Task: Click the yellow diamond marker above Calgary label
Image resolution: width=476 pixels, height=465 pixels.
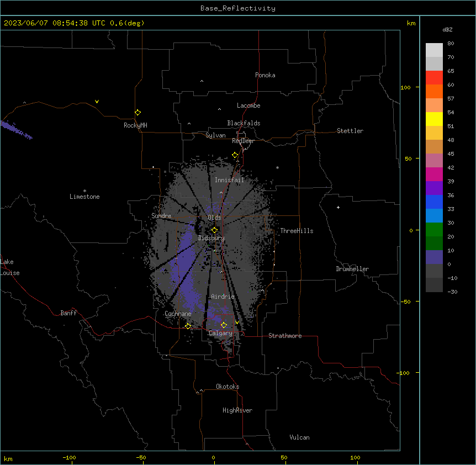Action: (x=224, y=325)
